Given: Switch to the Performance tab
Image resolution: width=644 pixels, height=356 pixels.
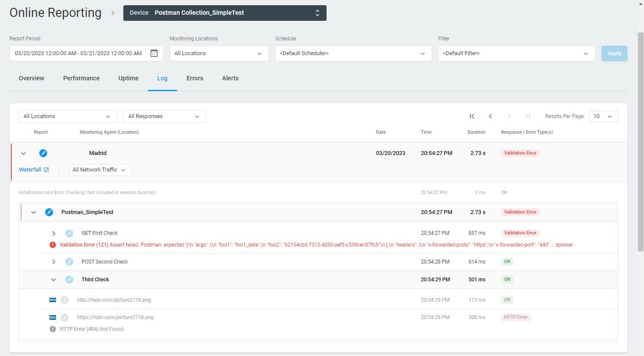Looking at the screenshot, I should pos(81,78).
